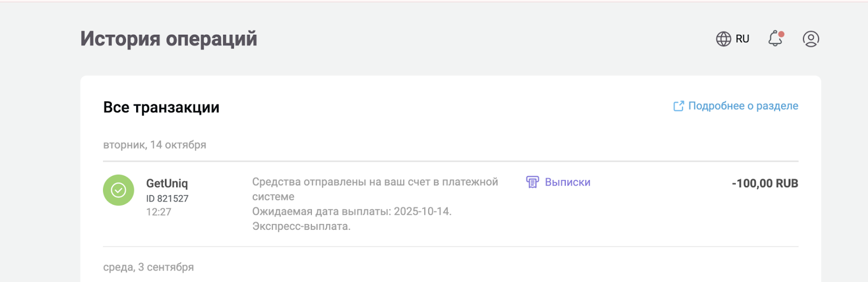The width and height of the screenshot is (868, 282).
Task: Click the external link icon beside Подробнее о разделе
Action: pyautogui.click(x=678, y=106)
